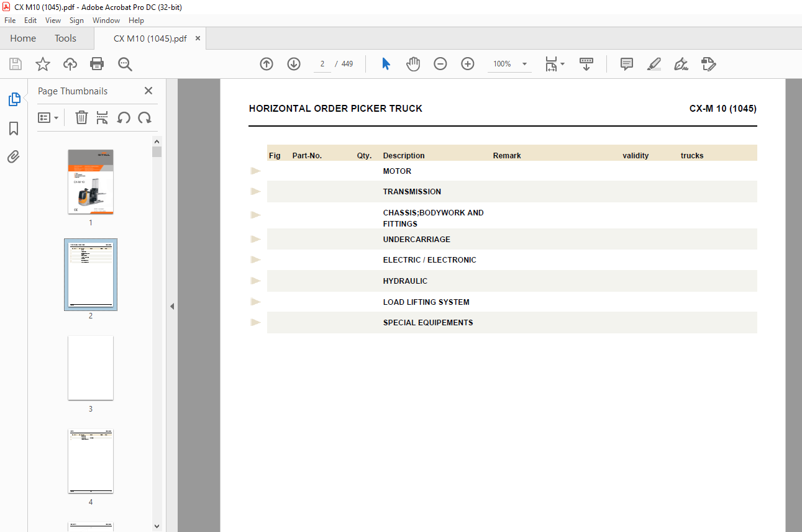Viewport: 802px width, 532px height.
Task: Open the sign document tool
Action: (x=681, y=64)
